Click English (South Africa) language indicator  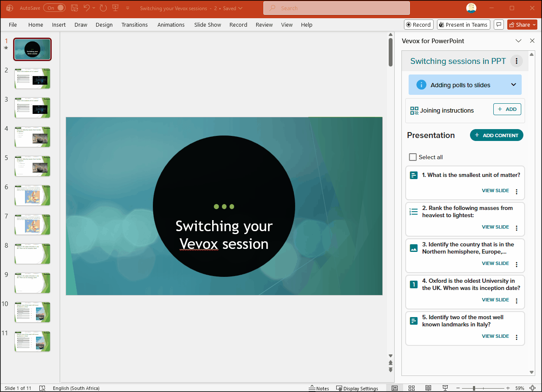point(76,388)
